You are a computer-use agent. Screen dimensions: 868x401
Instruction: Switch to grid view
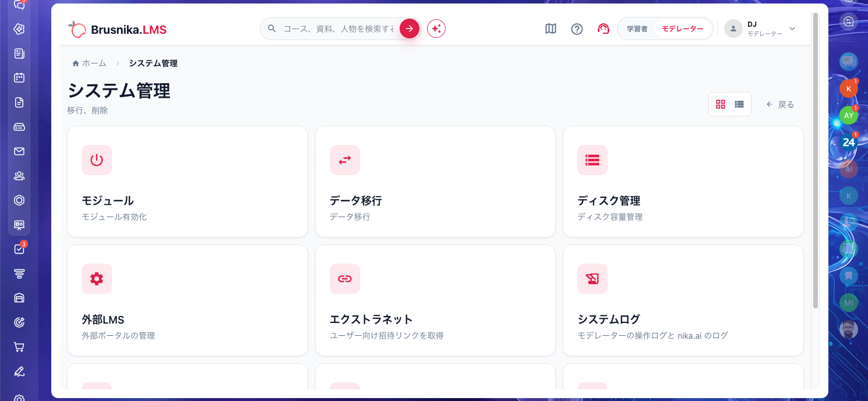721,104
